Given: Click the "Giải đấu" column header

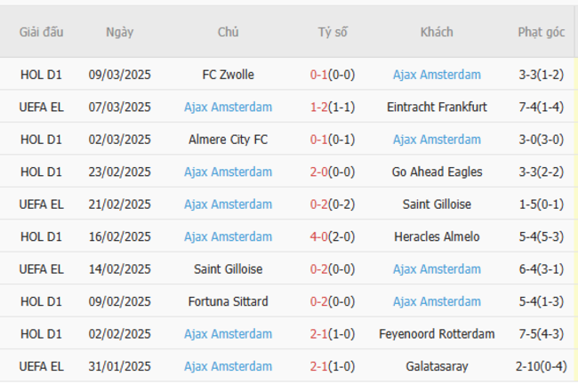Looking at the screenshot, I should click(x=42, y=32).
